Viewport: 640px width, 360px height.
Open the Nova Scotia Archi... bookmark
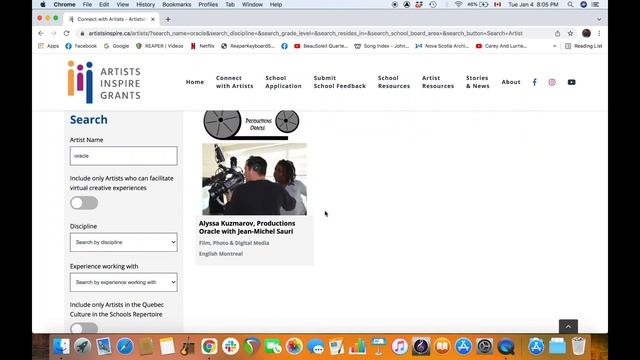pyautogui.click(x=442, y=46)
